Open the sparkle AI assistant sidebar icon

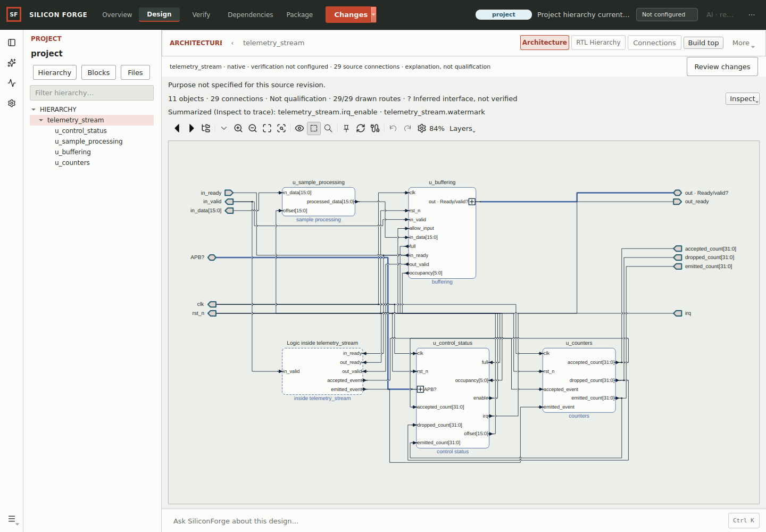(12, 63)
